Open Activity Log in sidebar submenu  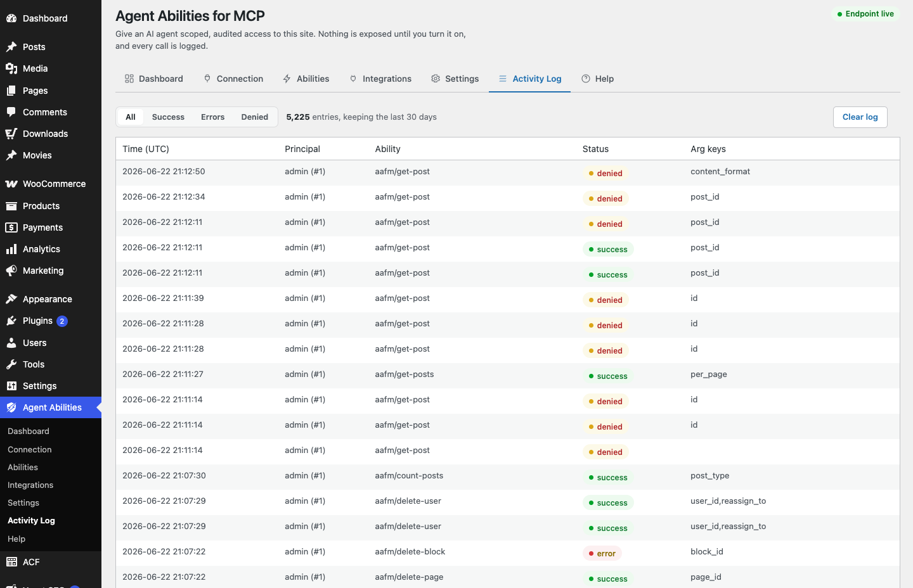pyautogui.click(x=31, y=520)
